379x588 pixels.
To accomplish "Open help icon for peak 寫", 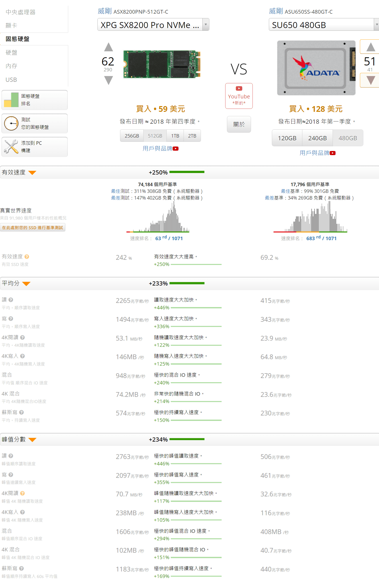I will pos(11,474).
